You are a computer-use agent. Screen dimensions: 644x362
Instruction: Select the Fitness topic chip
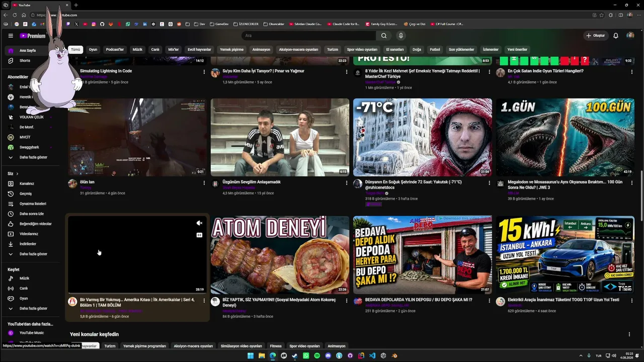(276, 346)
